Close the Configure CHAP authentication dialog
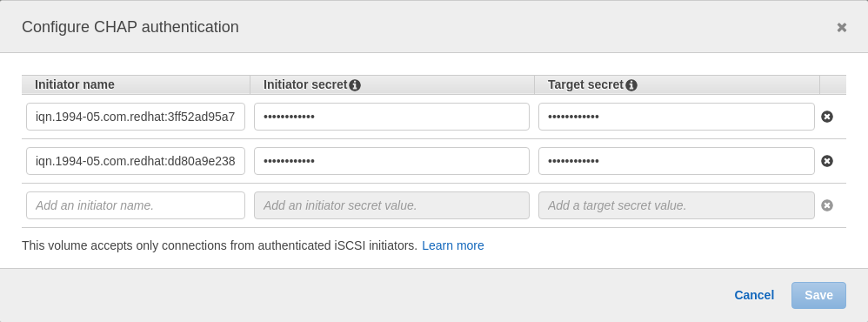The width and height of the screenshot is (868, 322). 841,27
